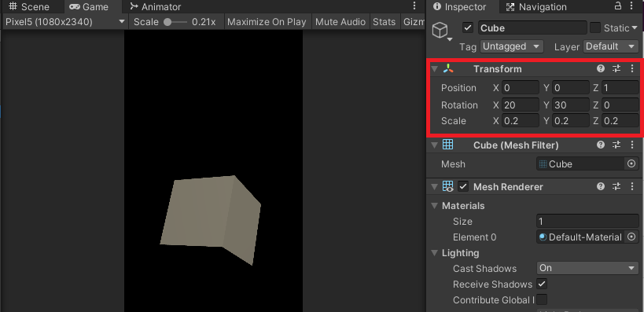This screenshot has width=644, height=312.
Task: Toggle the Inspector lock icon
Action: click(618, 6)
